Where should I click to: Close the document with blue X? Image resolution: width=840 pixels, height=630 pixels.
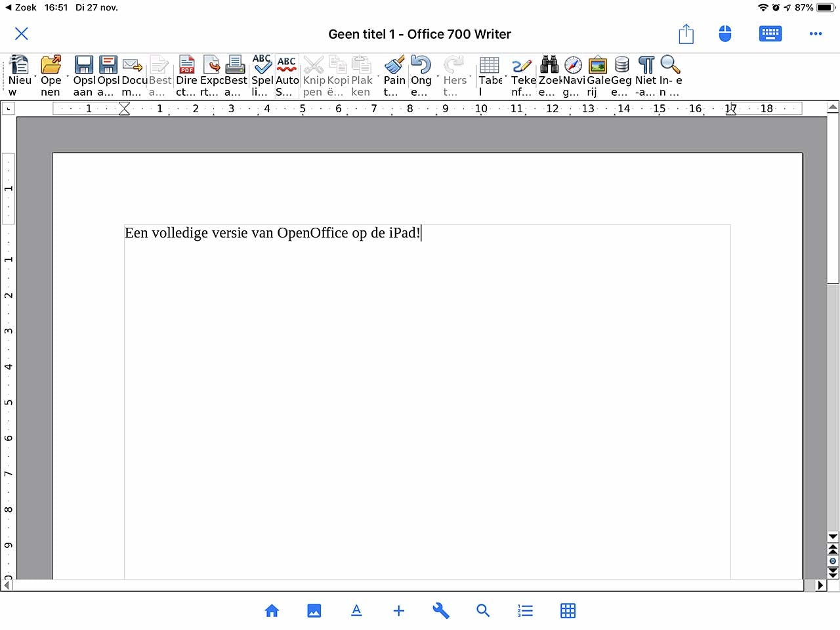22,33
